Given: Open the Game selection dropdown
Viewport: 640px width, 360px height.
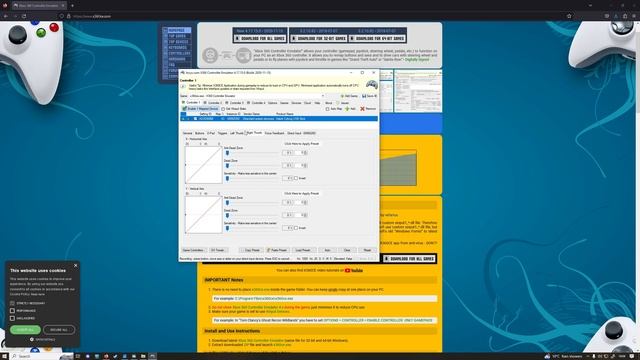Looking at the screenshot, I should pyautogui.click(x=323, y=96).
